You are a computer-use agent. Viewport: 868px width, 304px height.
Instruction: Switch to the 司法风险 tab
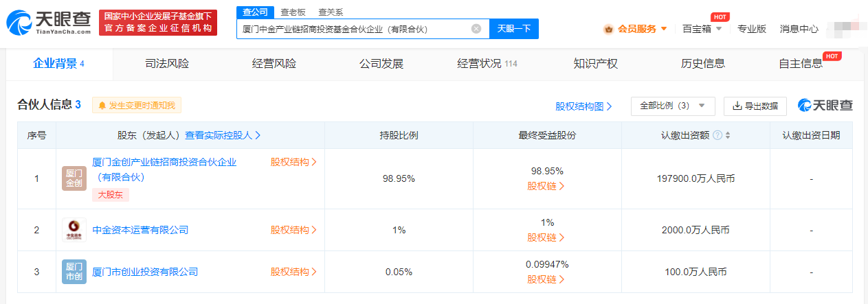point(167,64)
